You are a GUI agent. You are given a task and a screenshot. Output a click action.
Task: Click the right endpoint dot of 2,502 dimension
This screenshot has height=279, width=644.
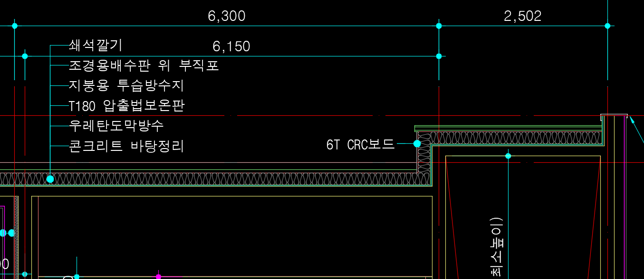click(x=607, y=26)
